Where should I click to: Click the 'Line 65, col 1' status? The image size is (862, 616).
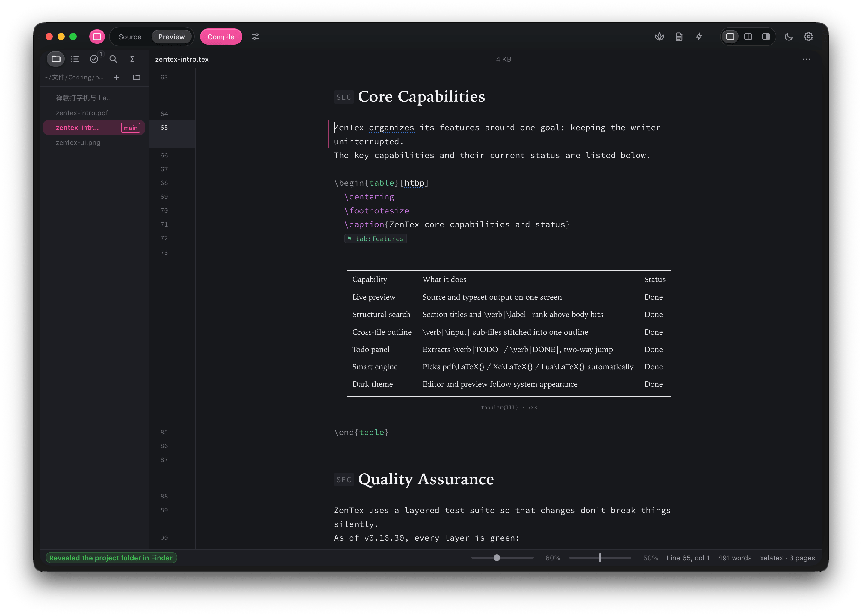click(688, 558)
